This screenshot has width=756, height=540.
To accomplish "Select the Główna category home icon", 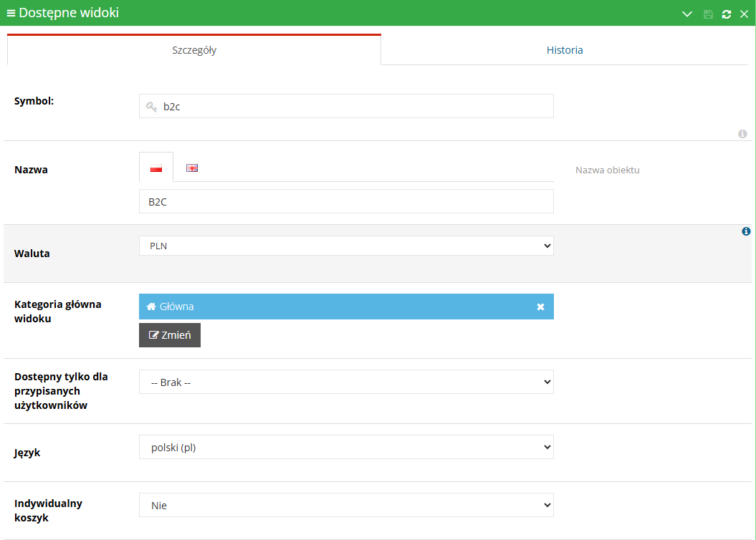I will tap(151, 307).
